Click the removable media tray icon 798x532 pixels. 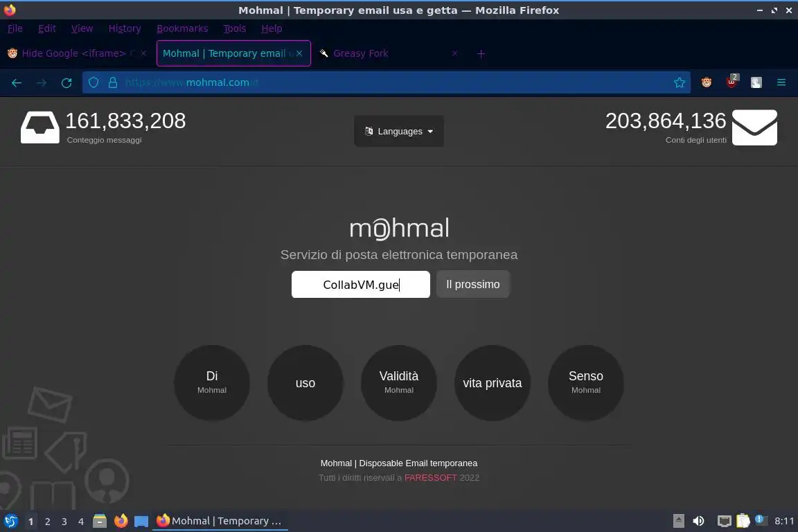tap(678, 521)
